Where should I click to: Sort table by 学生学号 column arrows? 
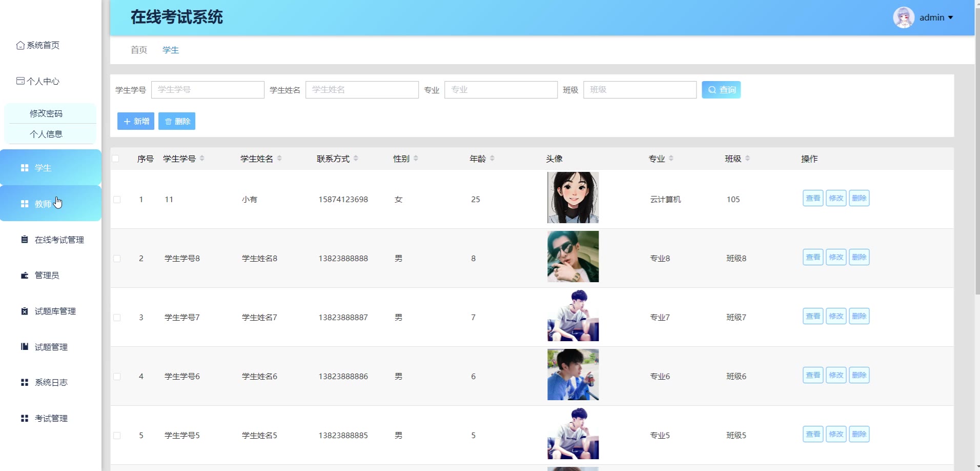[202, 159]
